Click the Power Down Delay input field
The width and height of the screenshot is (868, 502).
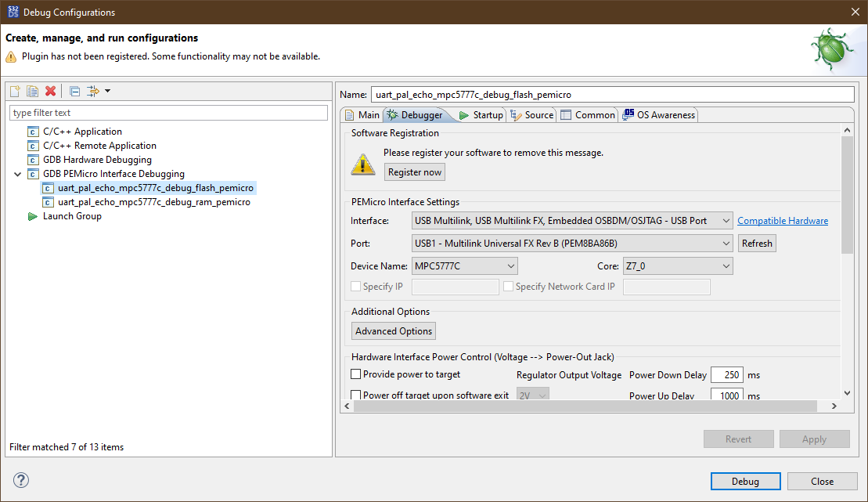pos(726,375)
